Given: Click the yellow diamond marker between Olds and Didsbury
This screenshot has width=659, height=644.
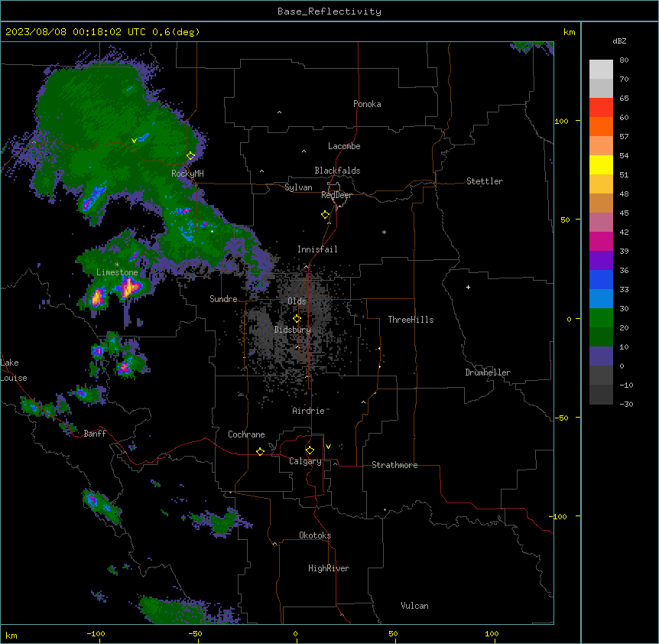Looking at the screenshot, I should click(297, 319).
